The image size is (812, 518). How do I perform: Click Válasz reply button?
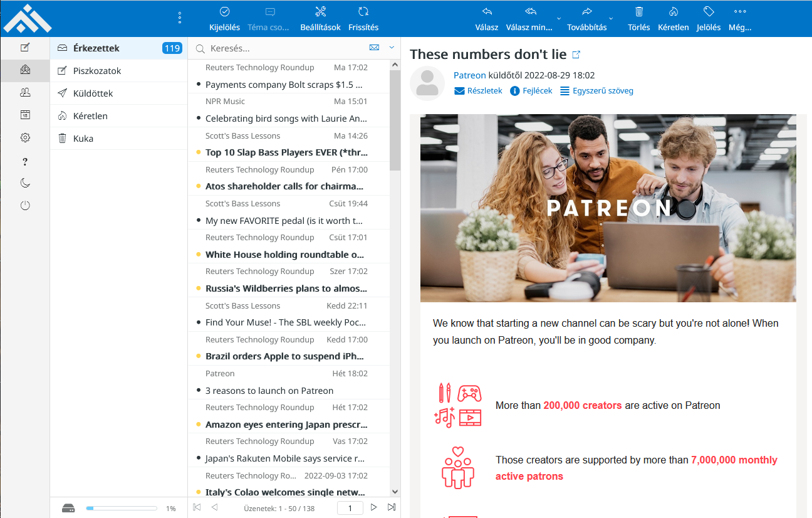point(487,19)
